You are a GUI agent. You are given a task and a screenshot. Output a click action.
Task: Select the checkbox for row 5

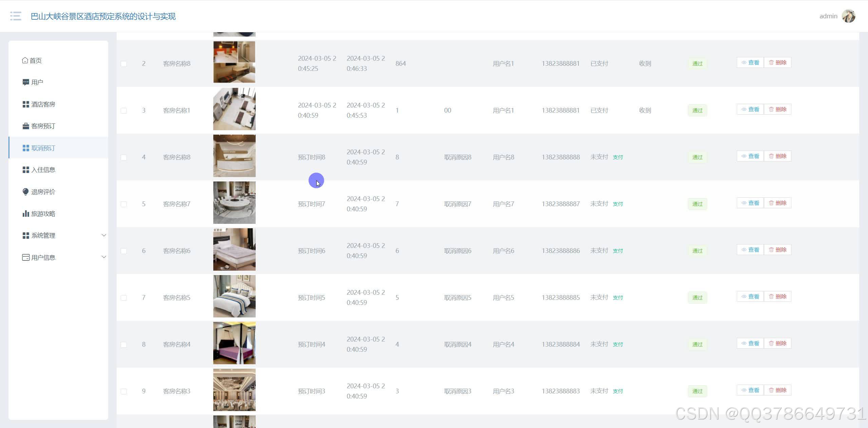point(124,204)
